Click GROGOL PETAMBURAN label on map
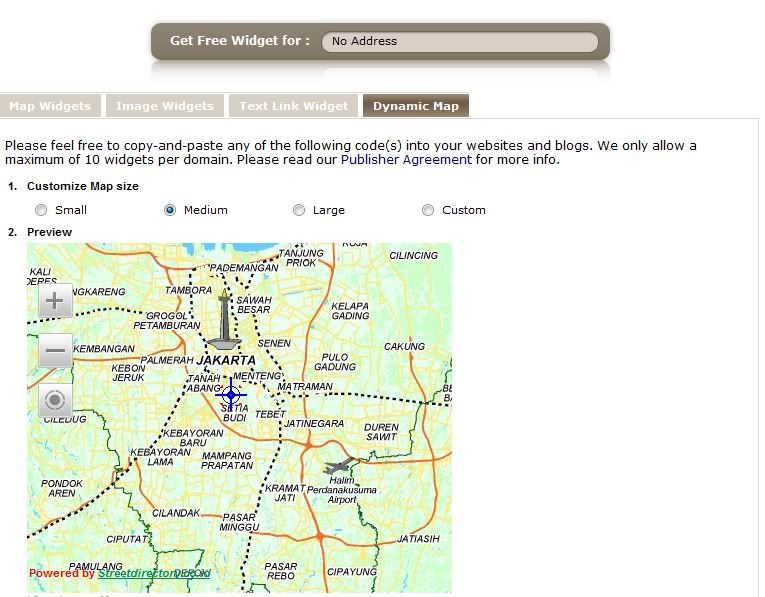The image size is (765, 597). click(x=167, y=320)
